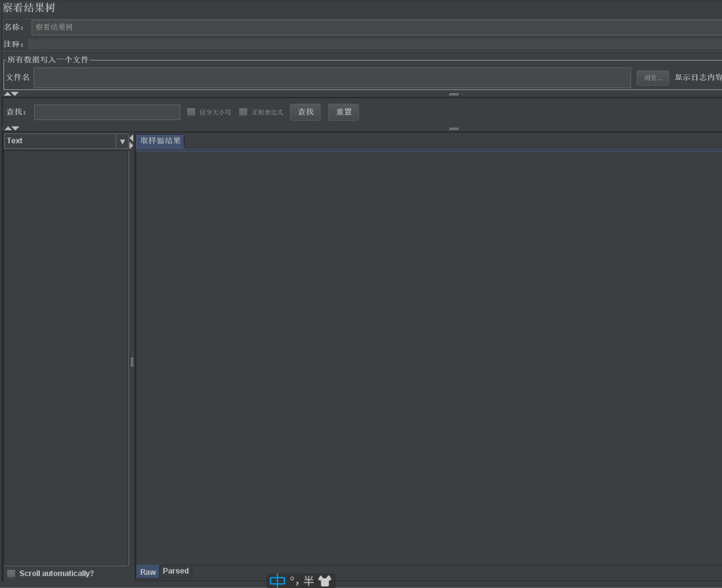
Task: Click the vertical split pane divider handle
Action: [x=132, y=362]
